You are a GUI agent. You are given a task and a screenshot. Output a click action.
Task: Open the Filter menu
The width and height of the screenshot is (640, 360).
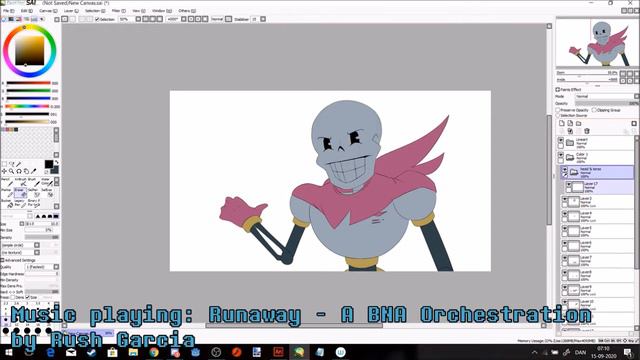118,11
